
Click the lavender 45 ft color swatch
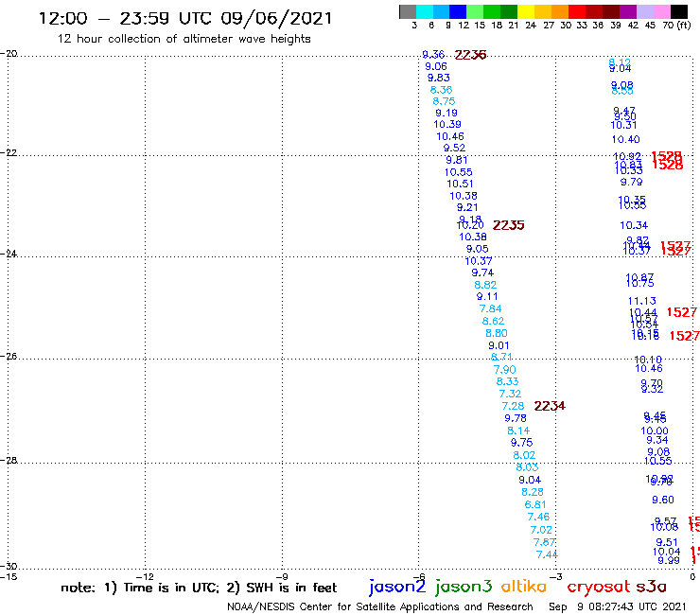click(644, 11)
